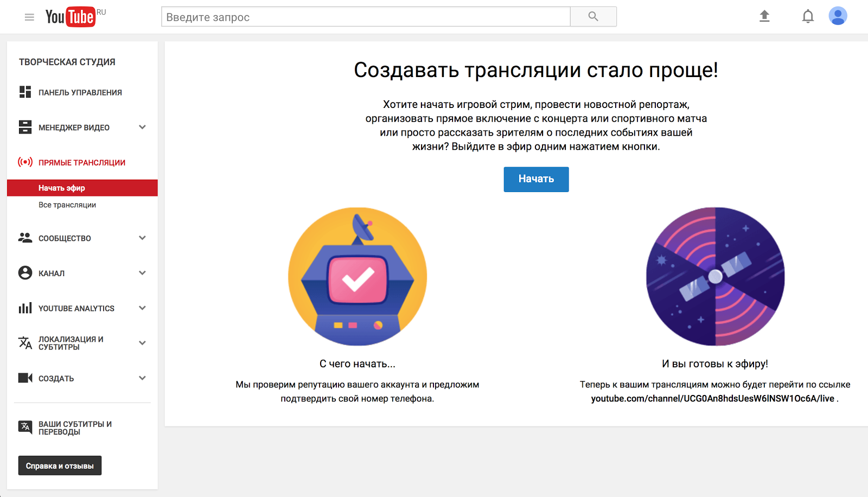Select Начать эфир in sidebar
This screenshot has height=497, width=868.
point(62,188)
